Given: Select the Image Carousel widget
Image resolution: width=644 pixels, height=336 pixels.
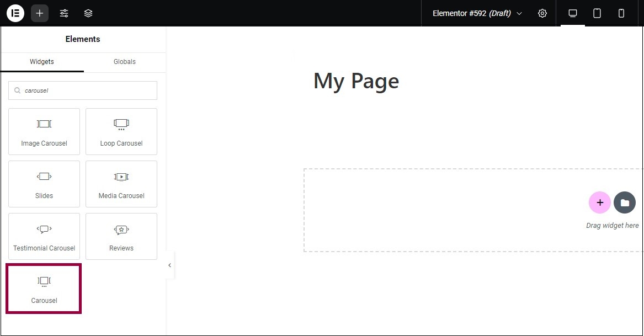Looking at the screenshot, I should click(x=44, y=131).
